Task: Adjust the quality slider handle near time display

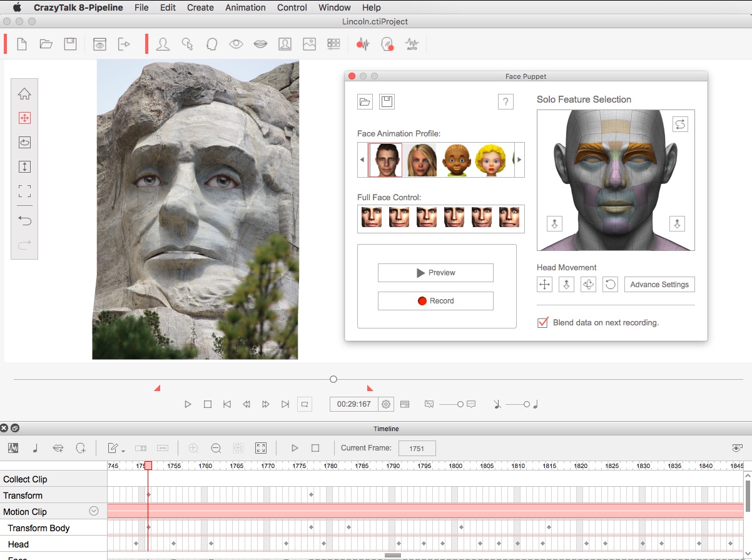Action: (x=460, y=404)
